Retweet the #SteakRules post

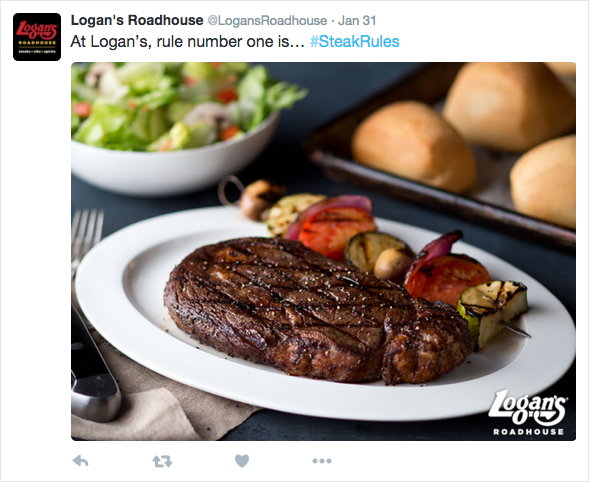pyautogui.click(x=162, y=461)
